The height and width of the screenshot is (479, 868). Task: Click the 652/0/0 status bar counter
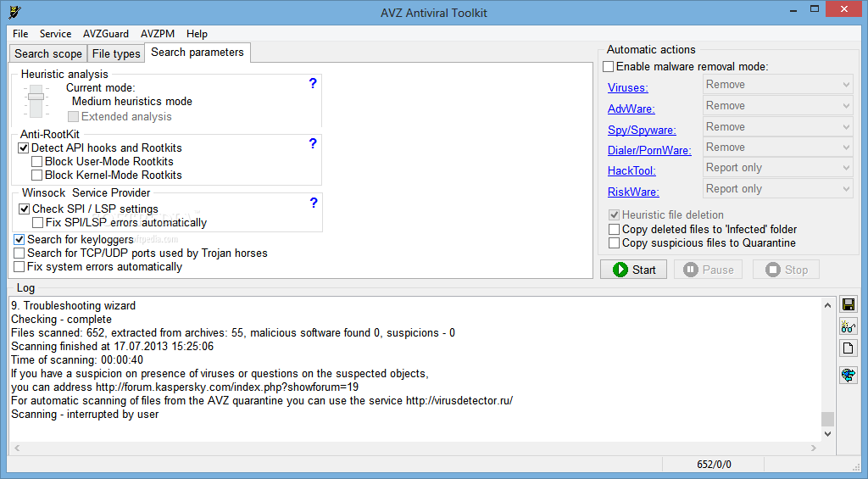click(x=714, y=465)
